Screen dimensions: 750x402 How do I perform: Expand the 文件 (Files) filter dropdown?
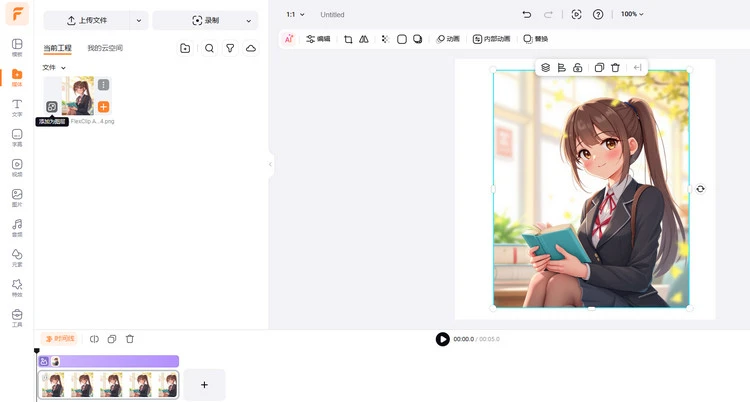point(54,68)
